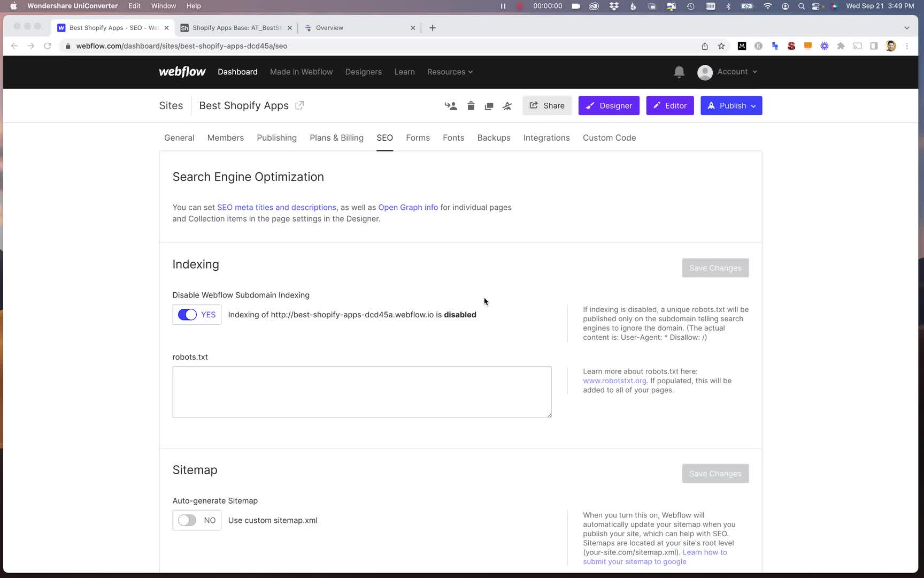
Task: Open the Backups tab
Action: point(494,138)
